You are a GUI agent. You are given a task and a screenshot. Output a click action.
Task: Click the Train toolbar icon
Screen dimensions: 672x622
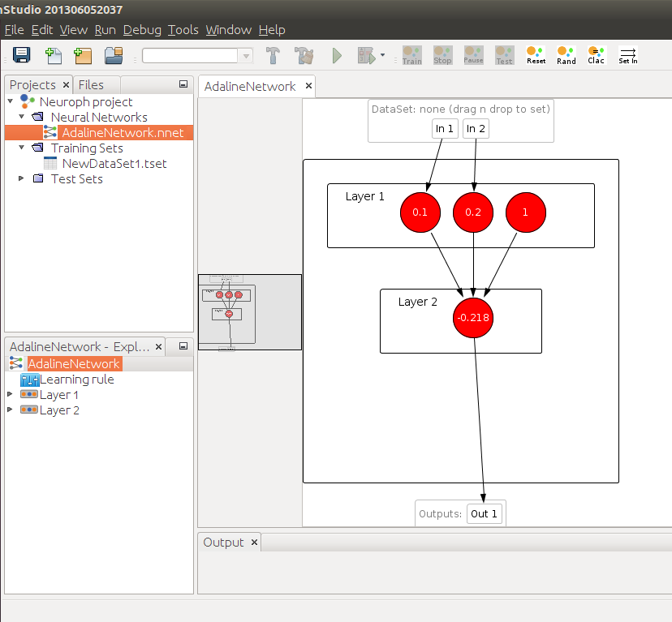(x=412, y=55)
